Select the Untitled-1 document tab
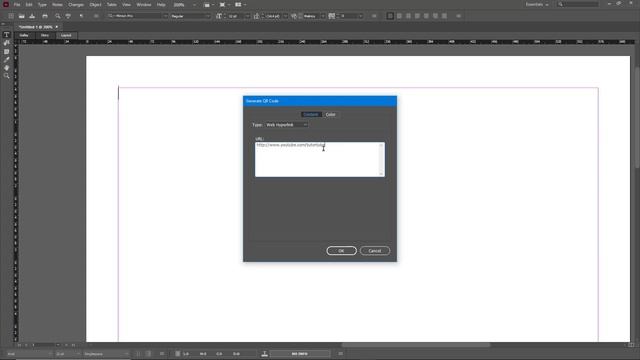640x360 pixels. click(x=38, y=27)
